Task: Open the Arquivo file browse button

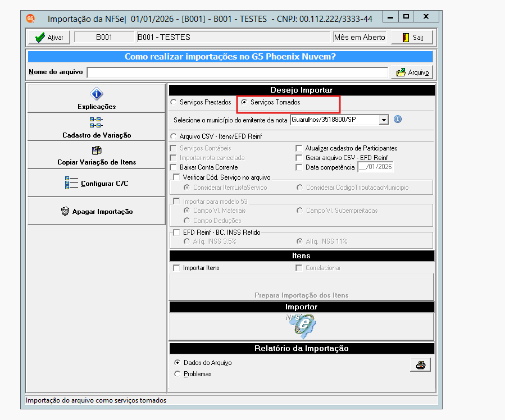Action: tap(412, 72)
